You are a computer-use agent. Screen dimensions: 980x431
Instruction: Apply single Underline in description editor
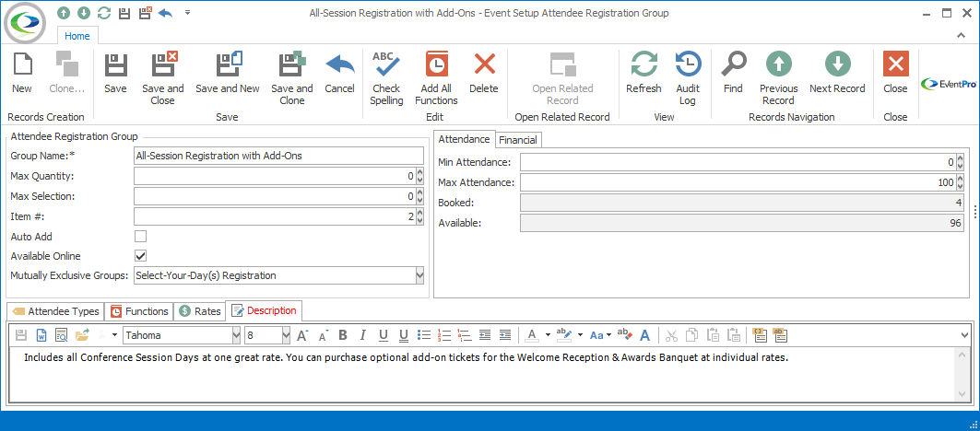pyautogui.click(x=384, y=335)
